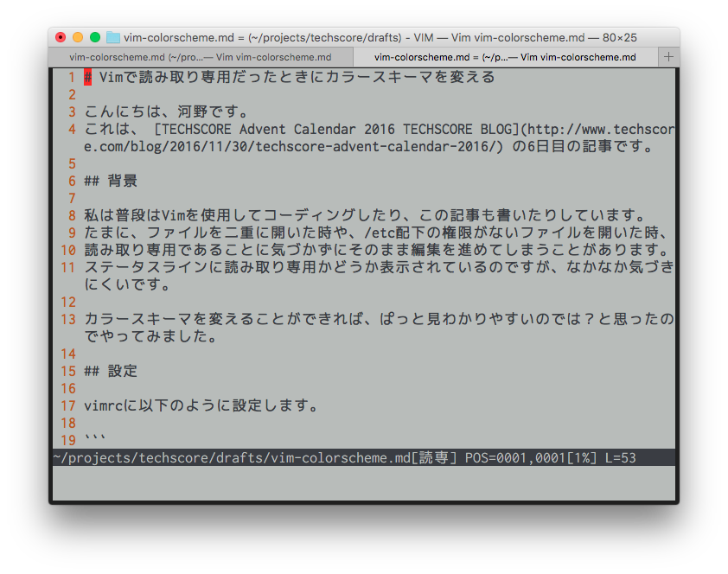Click the '## 背景' heading on line 6

[111, 182]
